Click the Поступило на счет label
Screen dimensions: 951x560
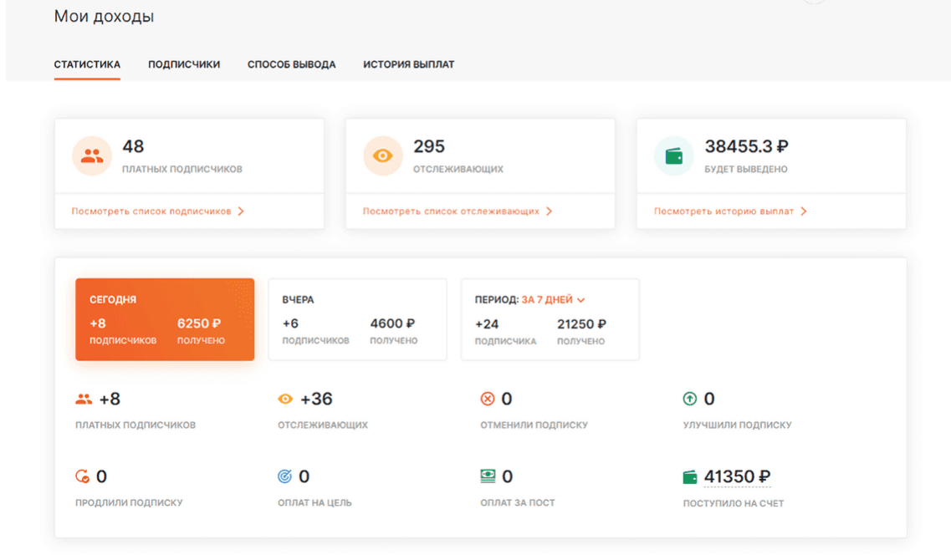(x=734, y=503)
